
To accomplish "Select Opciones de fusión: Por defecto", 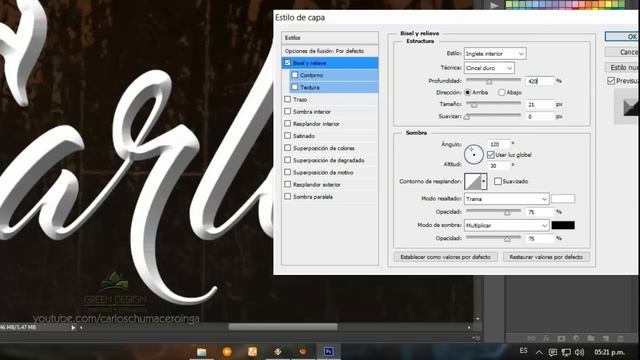I will pyautogui.click(x=330, y=51).
